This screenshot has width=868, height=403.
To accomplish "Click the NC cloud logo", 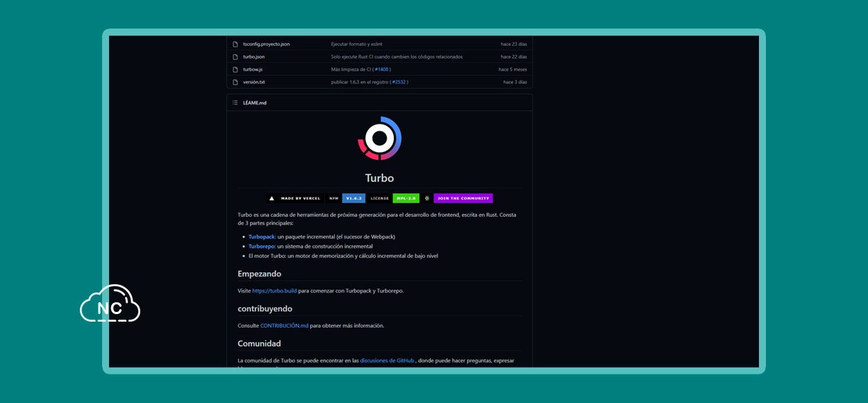I will (110, 304).
